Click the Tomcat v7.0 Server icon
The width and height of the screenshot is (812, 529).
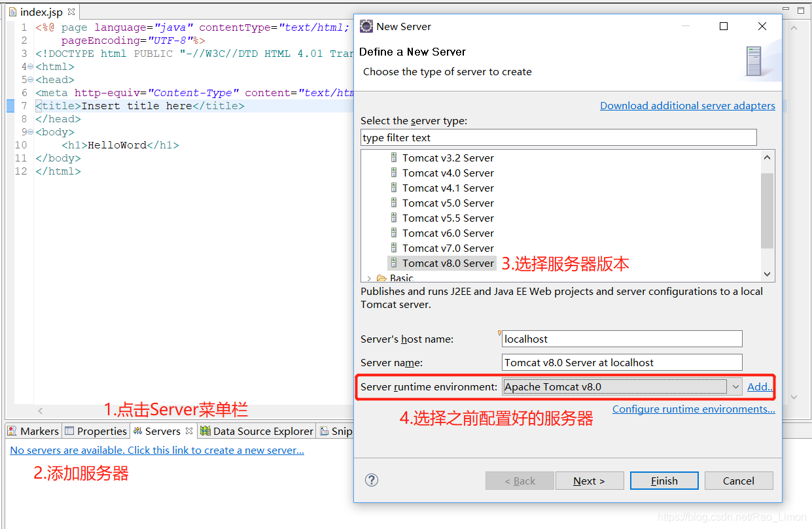(394, 248)
